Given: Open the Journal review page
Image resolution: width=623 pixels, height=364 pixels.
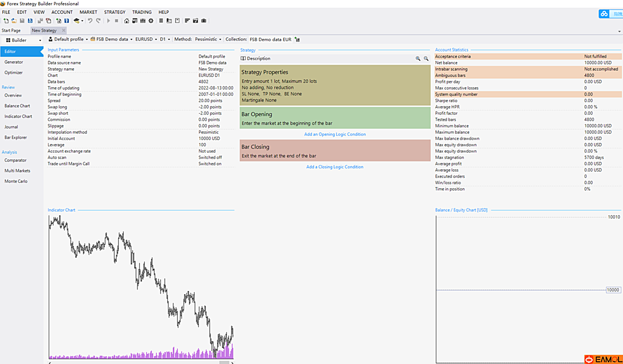Looking at the screenshot, I should click(11, 127).
